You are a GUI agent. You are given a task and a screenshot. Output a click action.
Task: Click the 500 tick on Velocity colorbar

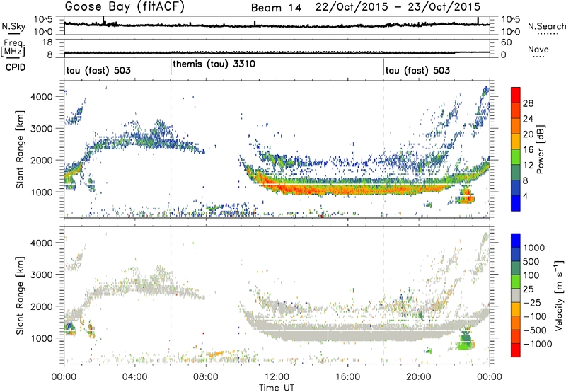[531, 261]
